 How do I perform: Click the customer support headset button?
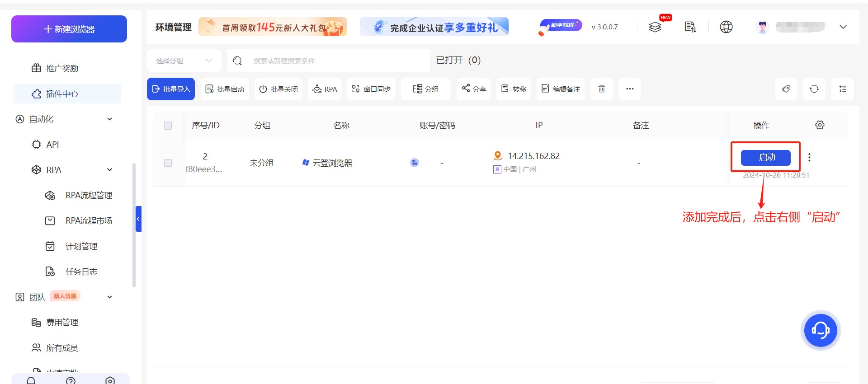pyautogui.click(x=821, y=330)
